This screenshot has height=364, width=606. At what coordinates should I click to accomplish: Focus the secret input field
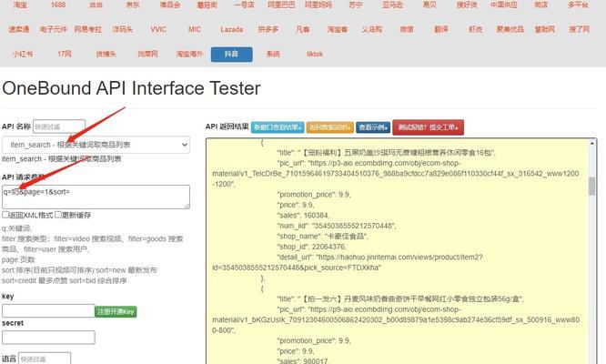pyautogui.click(x=48, y=338)
